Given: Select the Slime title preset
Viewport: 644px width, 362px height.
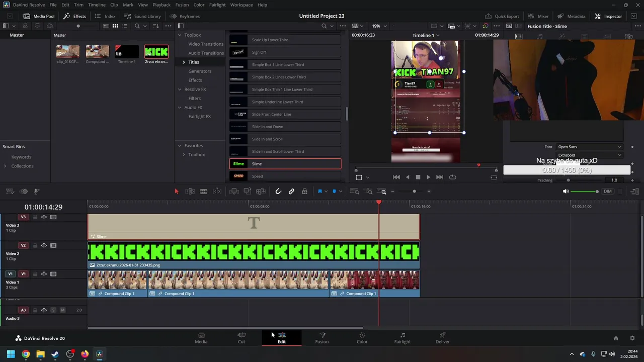Looking at the screenshot, I should tap(285, 163).
